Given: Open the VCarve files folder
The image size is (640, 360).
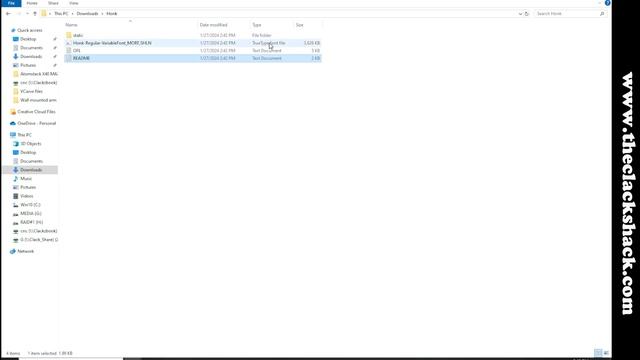Looking at the screenshot, I should tap(31, 91).
